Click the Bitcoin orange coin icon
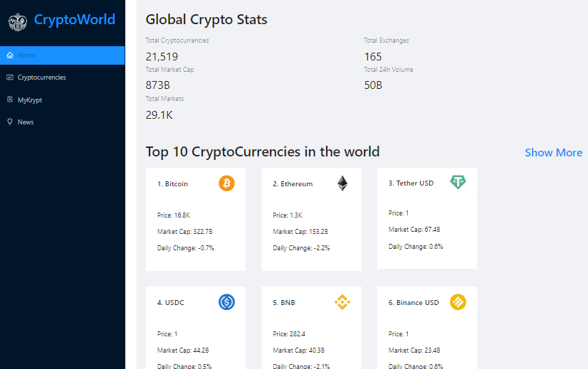588x369 pixels. (226, 183)
